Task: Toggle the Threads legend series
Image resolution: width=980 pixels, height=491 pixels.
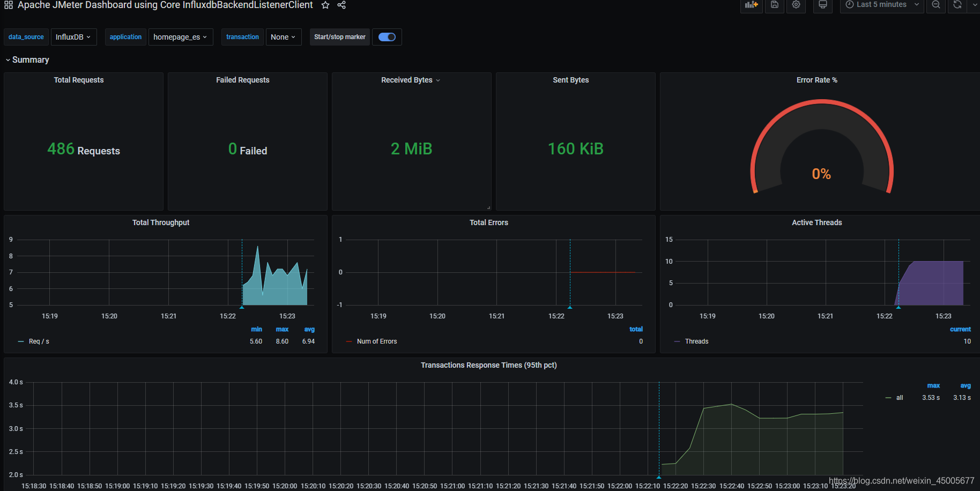Action: [x=697, y=341]
